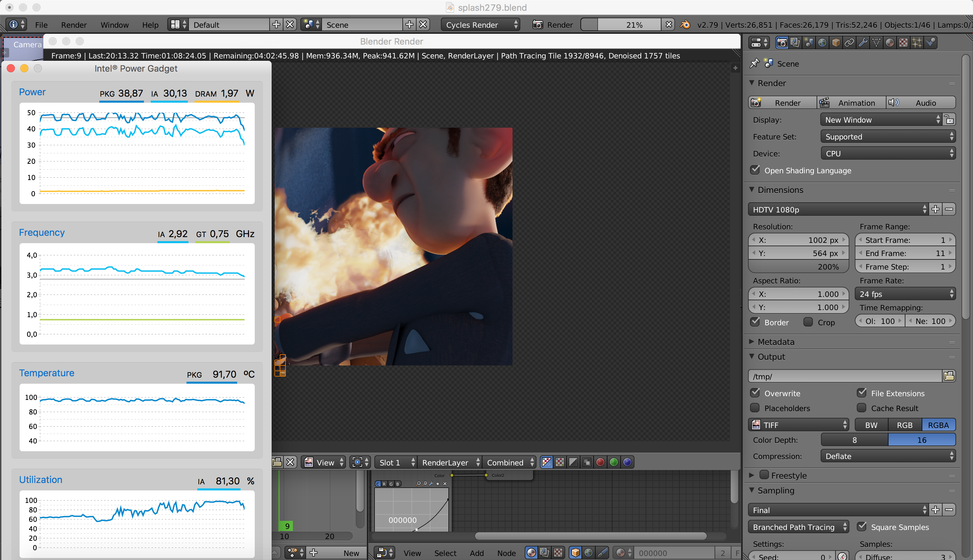
Task: Open the Object properties tab (cube icon)
Action: tap(835, 42)
